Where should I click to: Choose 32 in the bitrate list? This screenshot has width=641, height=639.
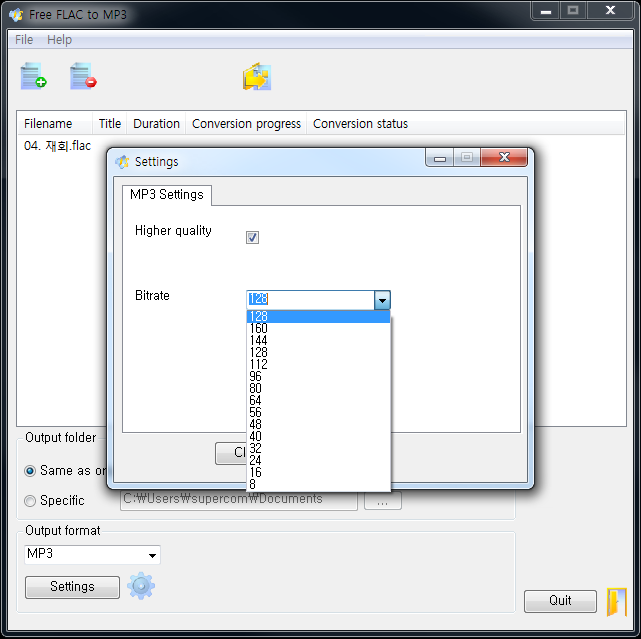click(x=318, y=448)
